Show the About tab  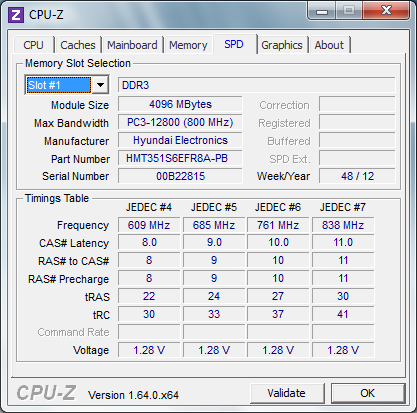point(329,45)
